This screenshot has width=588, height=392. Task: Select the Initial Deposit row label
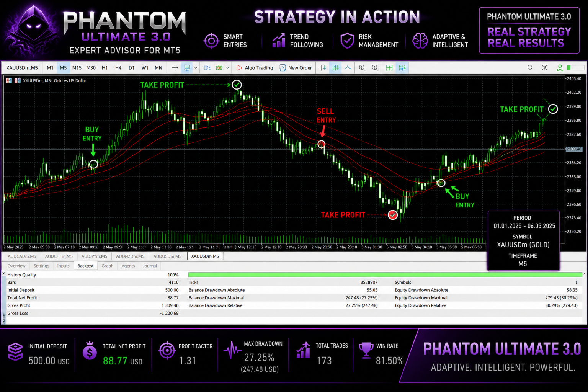(x=21, y=290)
